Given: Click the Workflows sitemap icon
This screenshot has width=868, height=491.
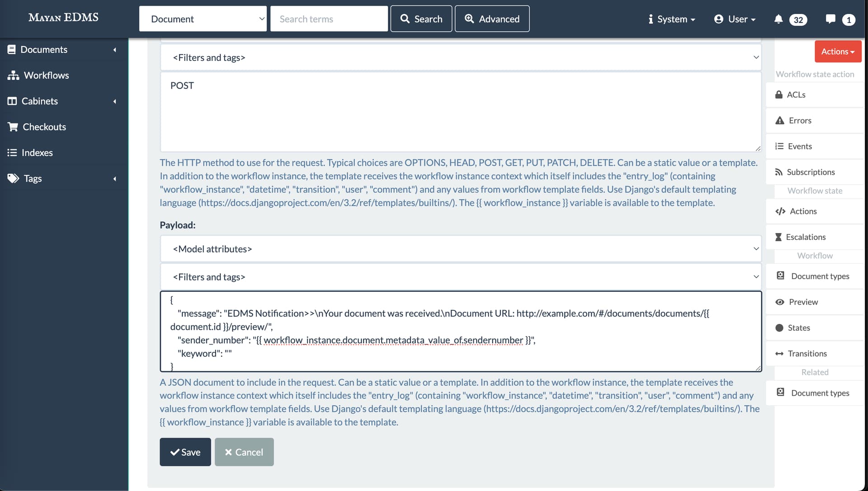Looking at the screenshot, I should (13, 75).
